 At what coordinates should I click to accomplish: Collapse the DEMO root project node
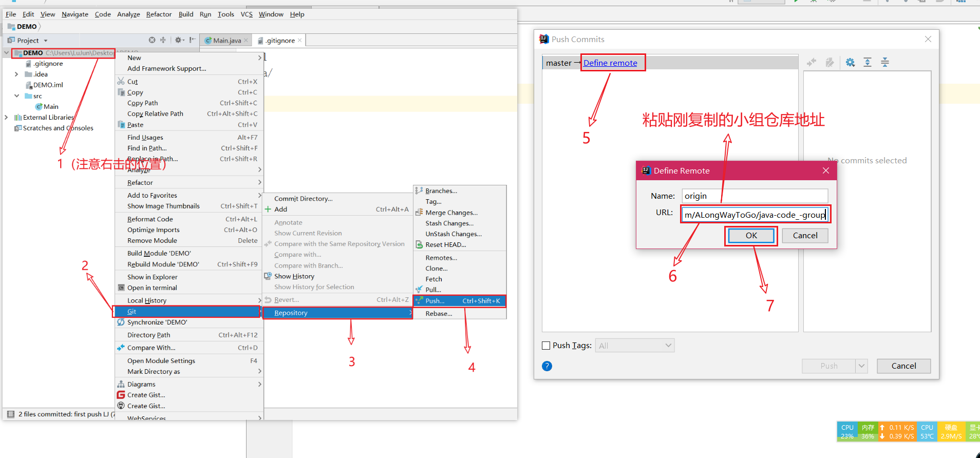point(7,53)
